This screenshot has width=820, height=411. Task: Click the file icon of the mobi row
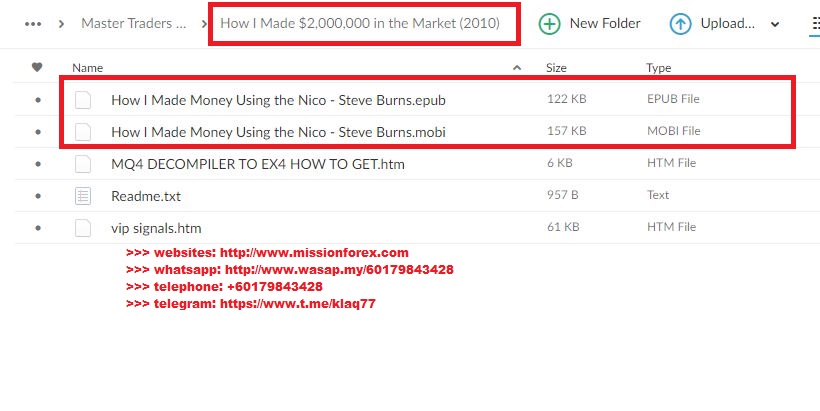pyautogui.click(x=83, y=132)
